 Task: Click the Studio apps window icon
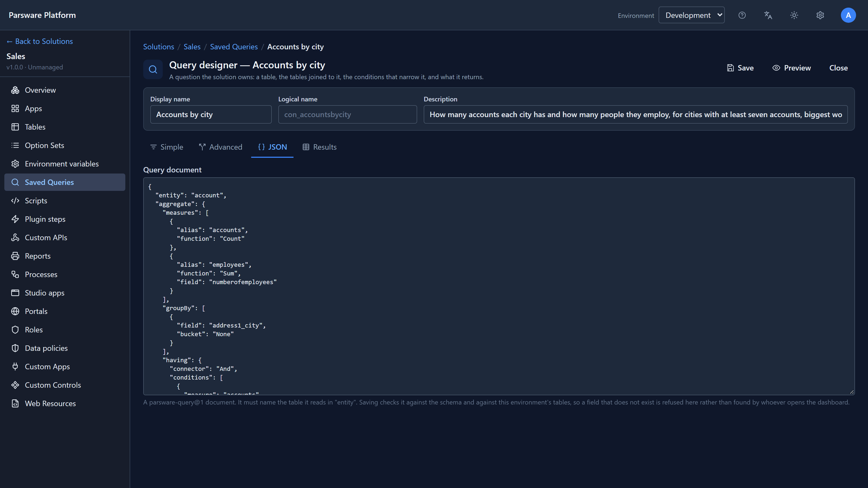point(15,293)
